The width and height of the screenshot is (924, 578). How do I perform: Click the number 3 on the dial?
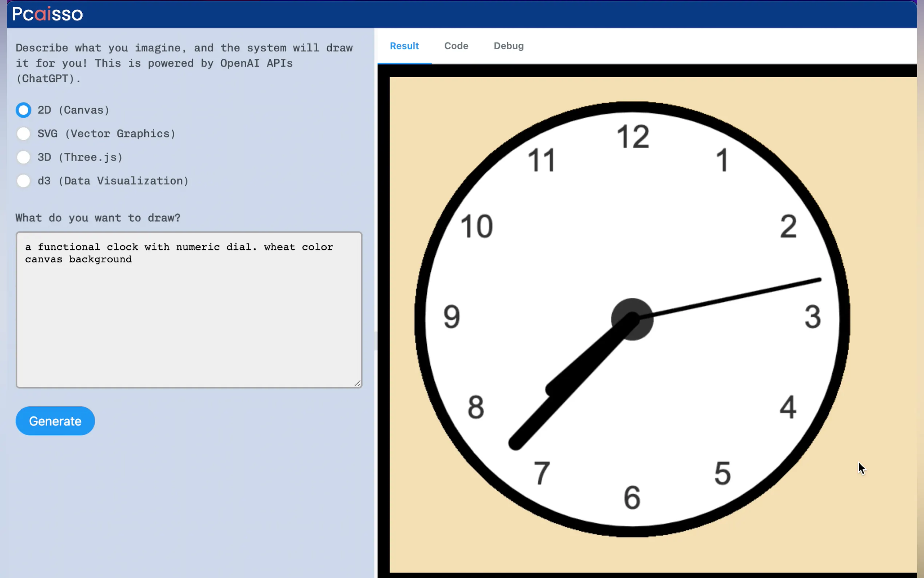(x=812, y=317)
